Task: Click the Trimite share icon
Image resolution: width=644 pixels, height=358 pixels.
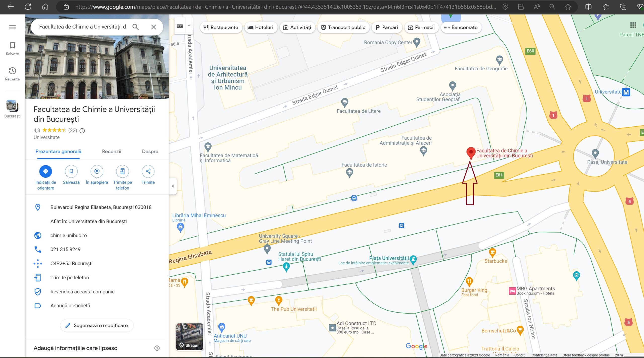Action: tap(148, 171)
